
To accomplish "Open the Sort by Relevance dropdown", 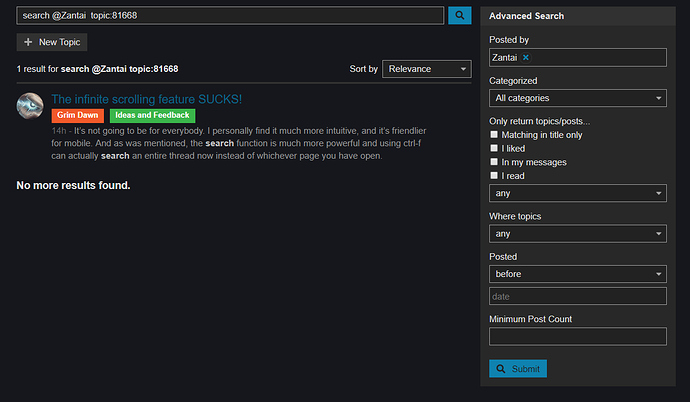I will coord(427,69).
